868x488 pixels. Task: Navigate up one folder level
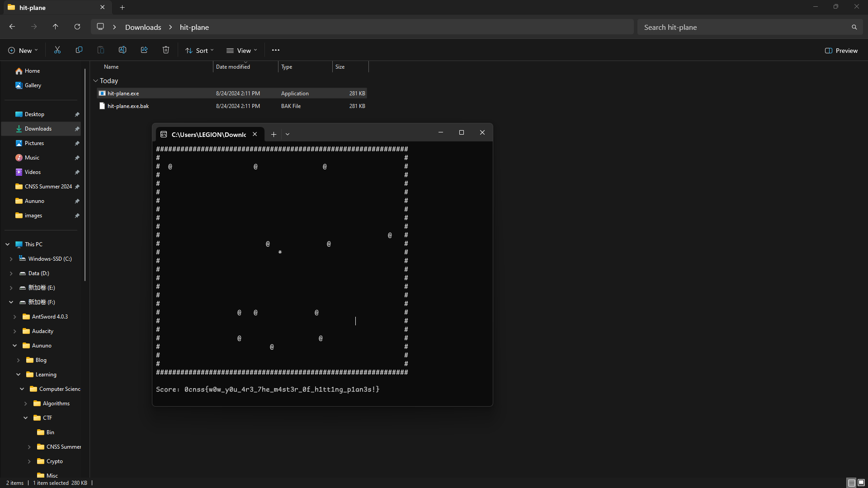tap(56, 27)
